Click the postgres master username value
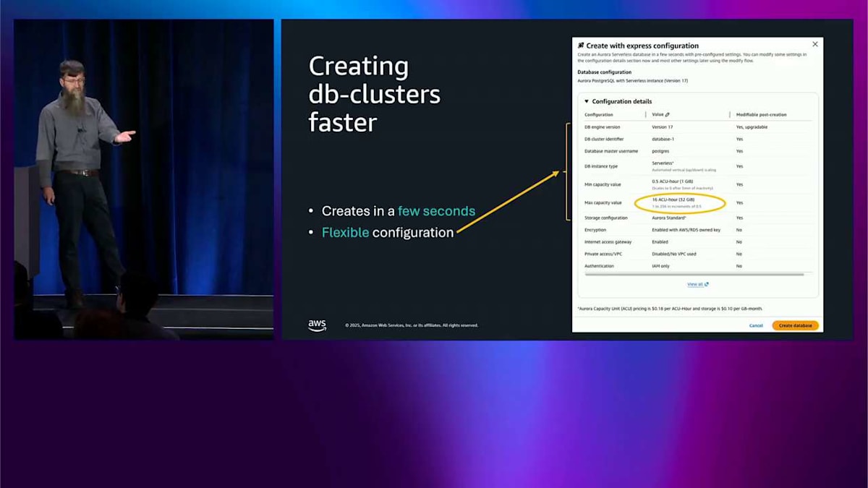 click(661, 151)
